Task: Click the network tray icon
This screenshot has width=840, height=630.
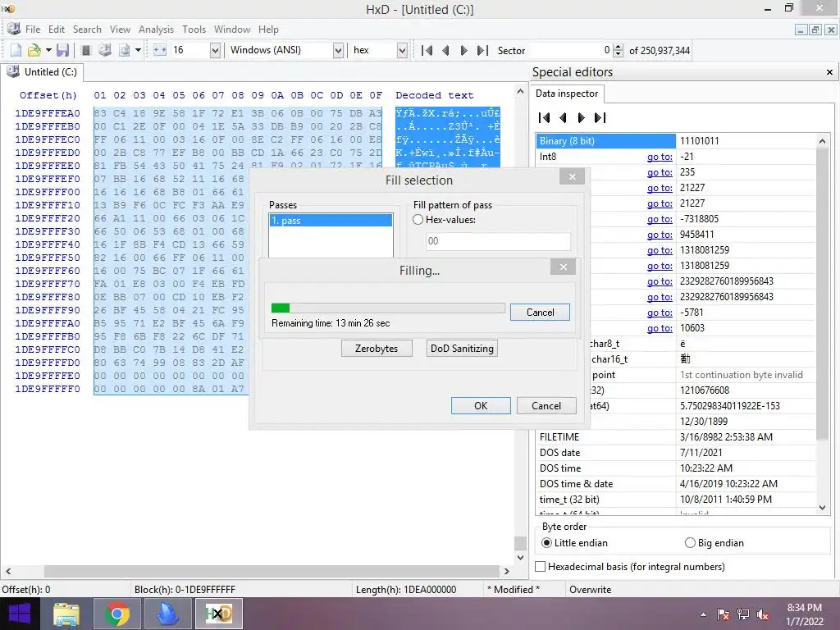Action: click(743, 614)
